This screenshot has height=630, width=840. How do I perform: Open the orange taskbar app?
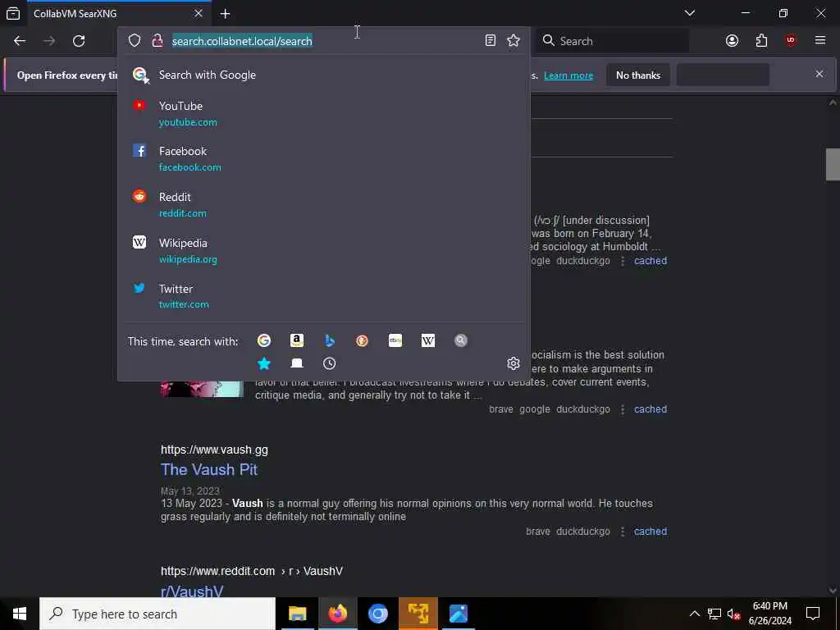pos(418,614)
